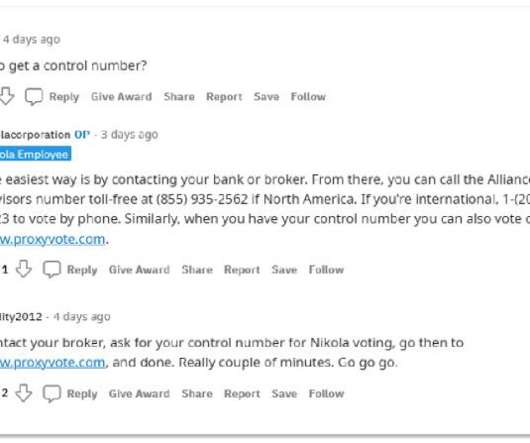Reply to the Nikola Employee comment
530x443 pixels.
(82, 269)
